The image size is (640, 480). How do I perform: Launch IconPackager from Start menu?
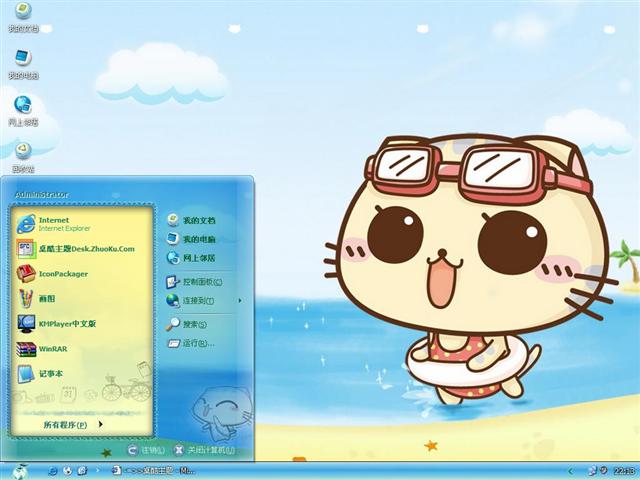53,274
